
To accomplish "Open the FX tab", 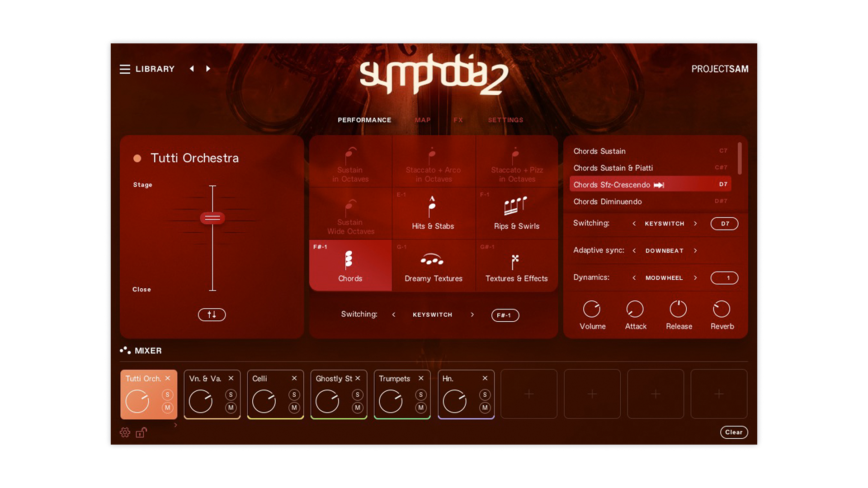I will (x=458, y=120).
